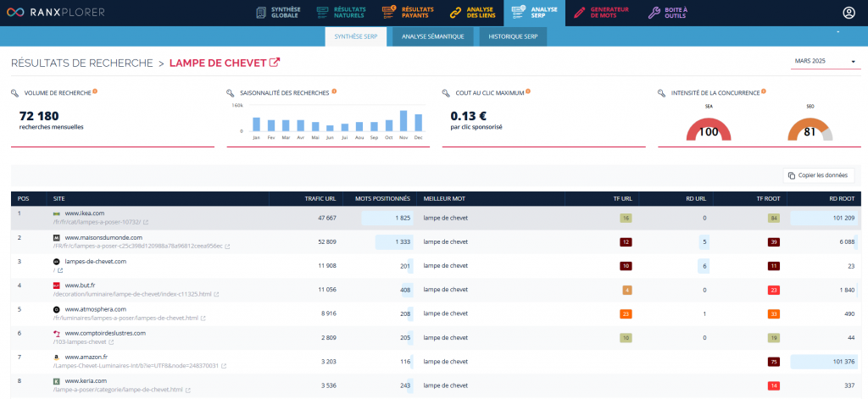868x399 pixels.
Task: Switch to Historique SERP tab
Action: [x=513, y=36]
